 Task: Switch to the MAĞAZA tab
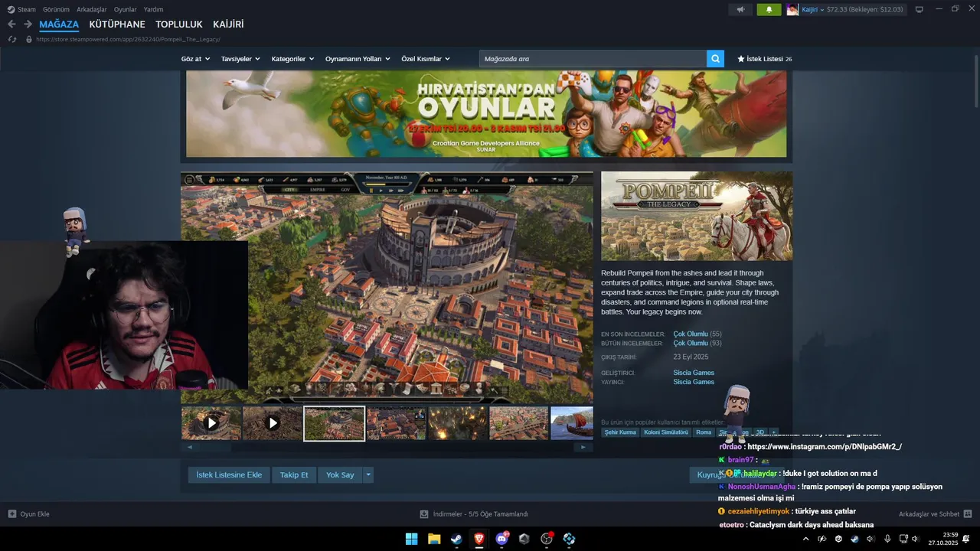(x=59, y=24)
